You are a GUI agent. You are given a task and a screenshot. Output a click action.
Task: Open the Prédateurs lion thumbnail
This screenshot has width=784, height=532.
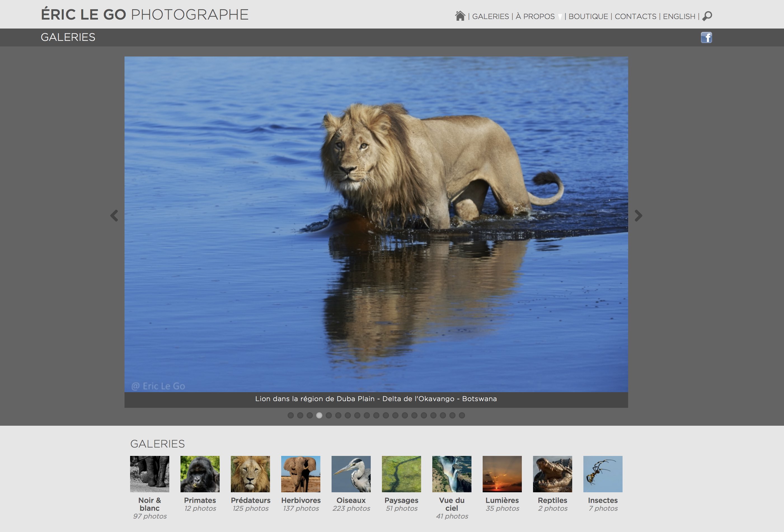point(250,474)
